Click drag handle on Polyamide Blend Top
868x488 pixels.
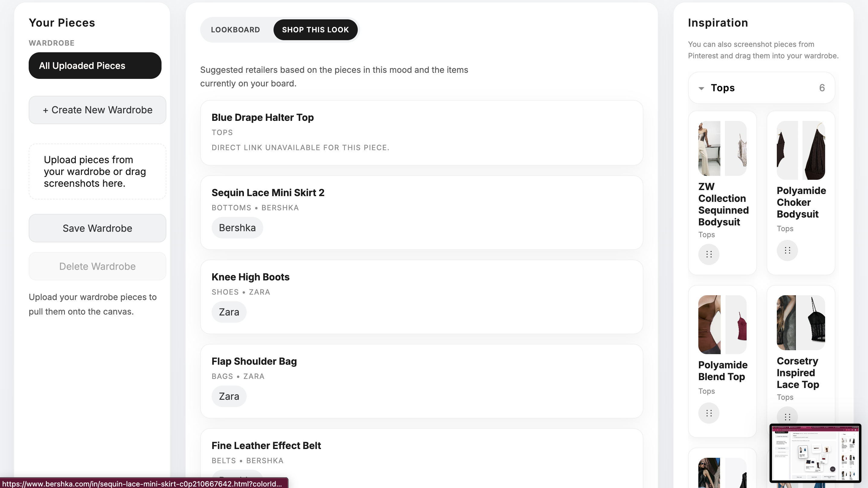tap(709, 413)
